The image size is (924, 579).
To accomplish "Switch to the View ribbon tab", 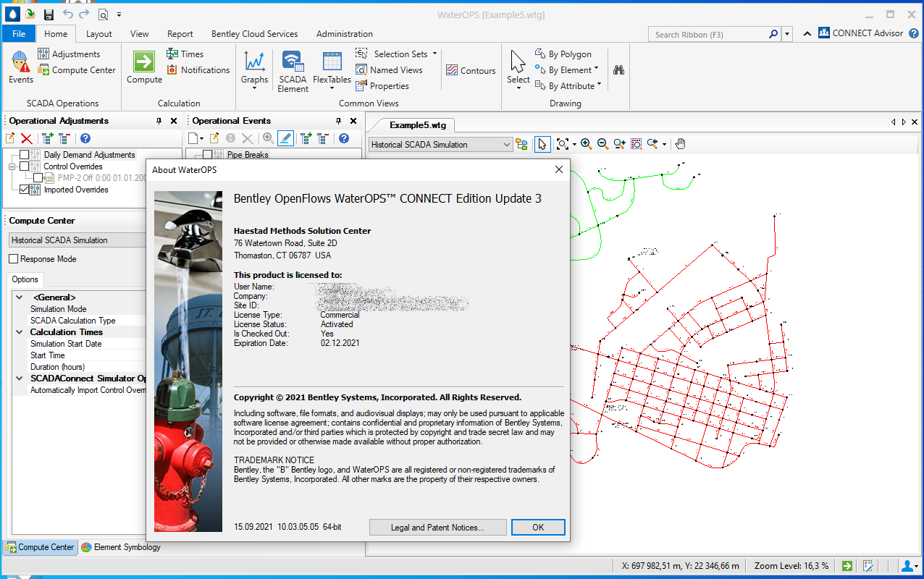I will click(x=140, y=33).
